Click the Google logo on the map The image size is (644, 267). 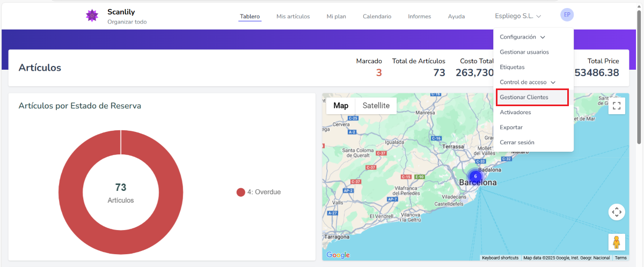click(338, 255)
